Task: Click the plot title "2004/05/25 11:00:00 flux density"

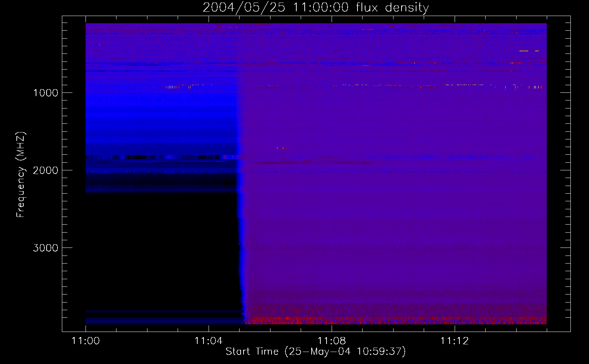Action: point(316,7)
